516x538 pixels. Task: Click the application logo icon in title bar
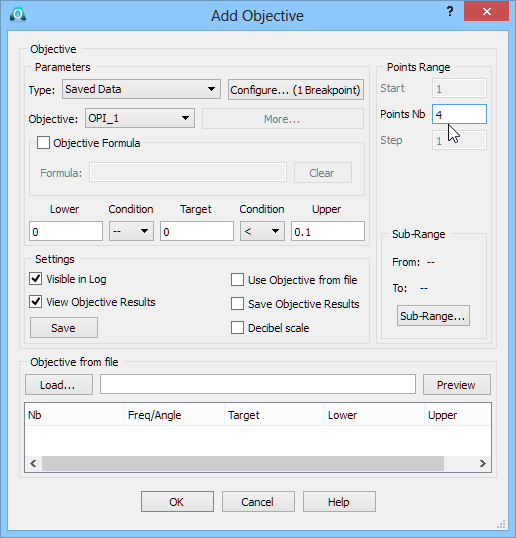pyautogui.click(x=18, y=15)
